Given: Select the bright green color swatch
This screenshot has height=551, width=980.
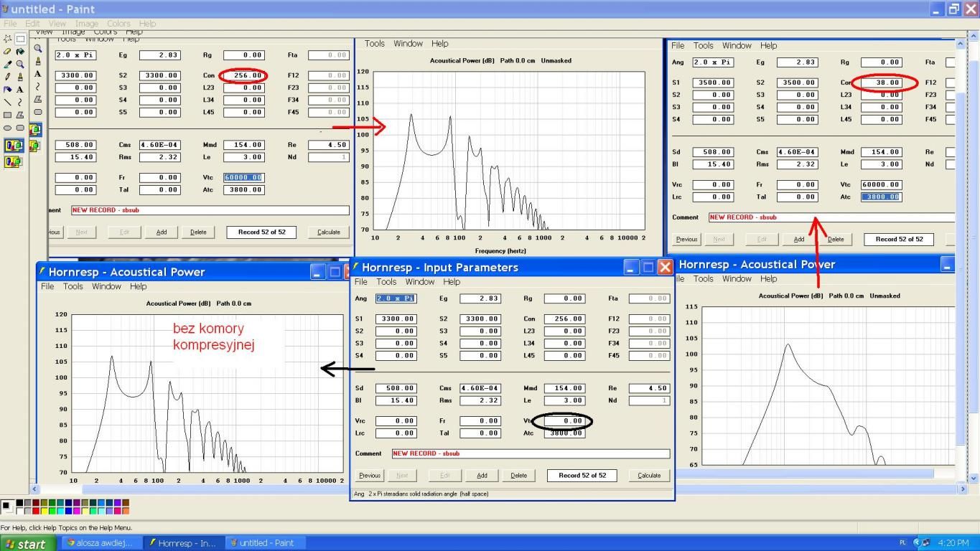Looking at the screenshot, I should [52, 511].
